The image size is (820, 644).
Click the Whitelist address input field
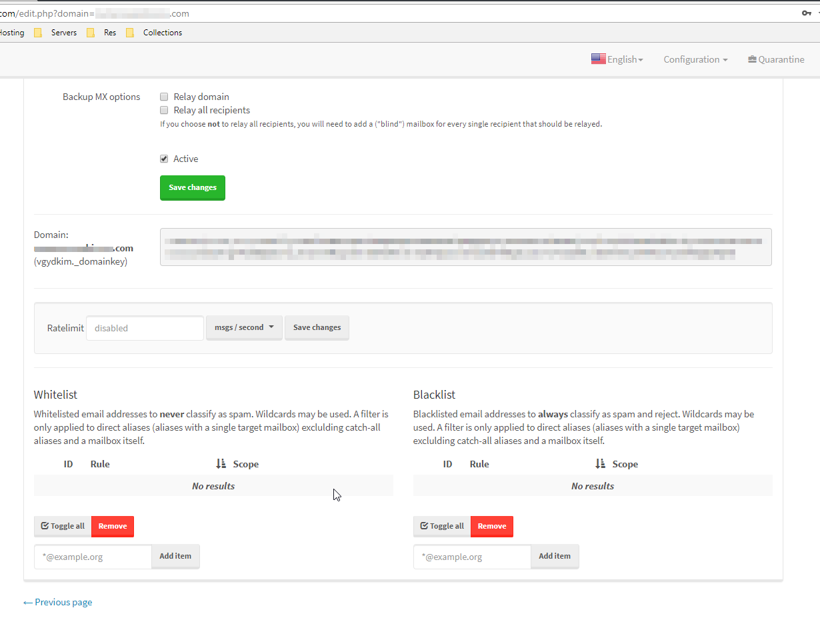click(x=93, y=557)
